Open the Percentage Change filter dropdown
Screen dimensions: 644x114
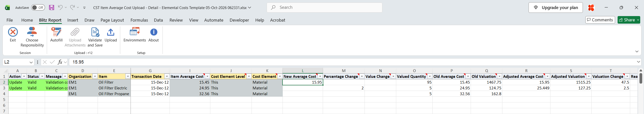[361, 76]
